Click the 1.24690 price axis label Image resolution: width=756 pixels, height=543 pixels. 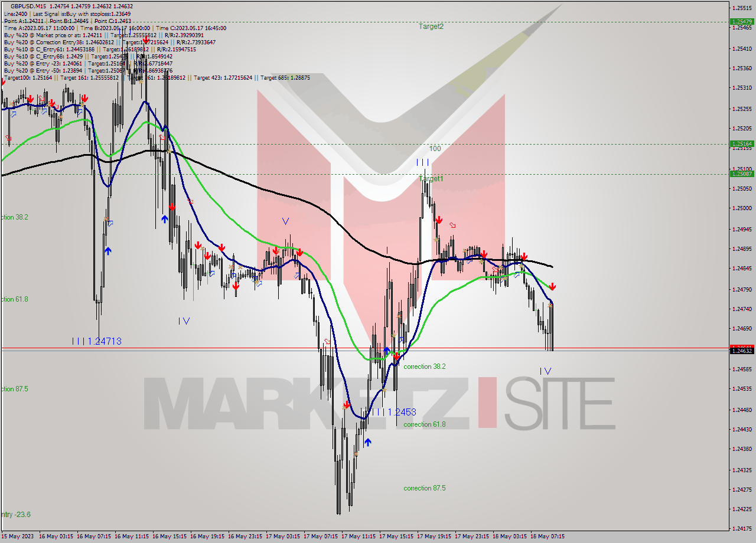click(x=742, y=329)
